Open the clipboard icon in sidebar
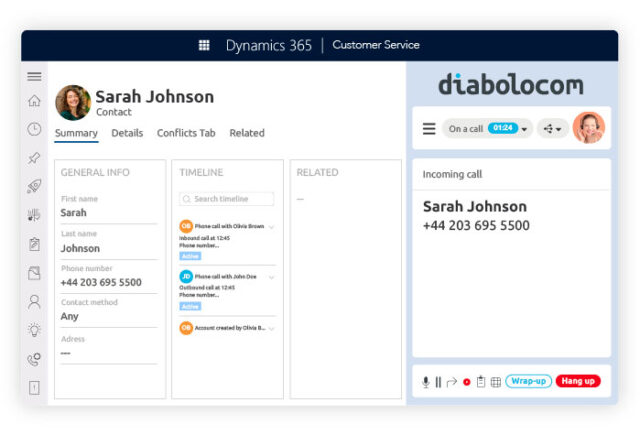Image resolution: width=640 pixels, height=435 pixels. point(34,244)
